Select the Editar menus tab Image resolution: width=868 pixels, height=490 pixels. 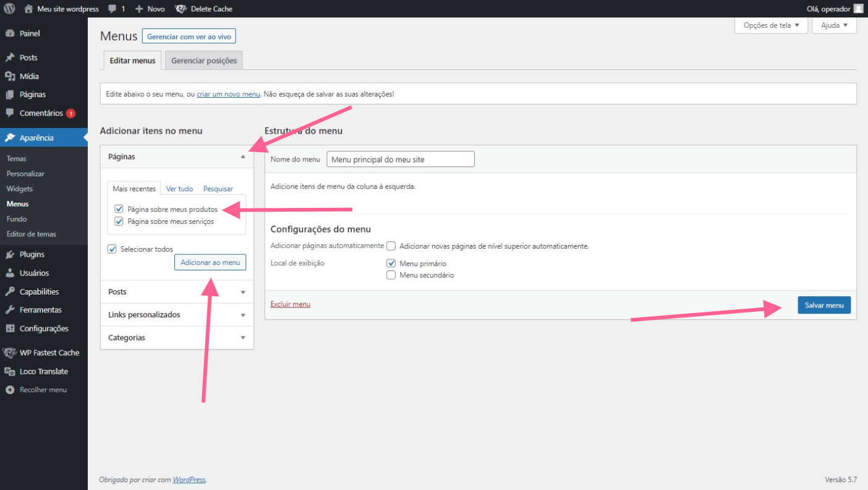tap(132, 61)
